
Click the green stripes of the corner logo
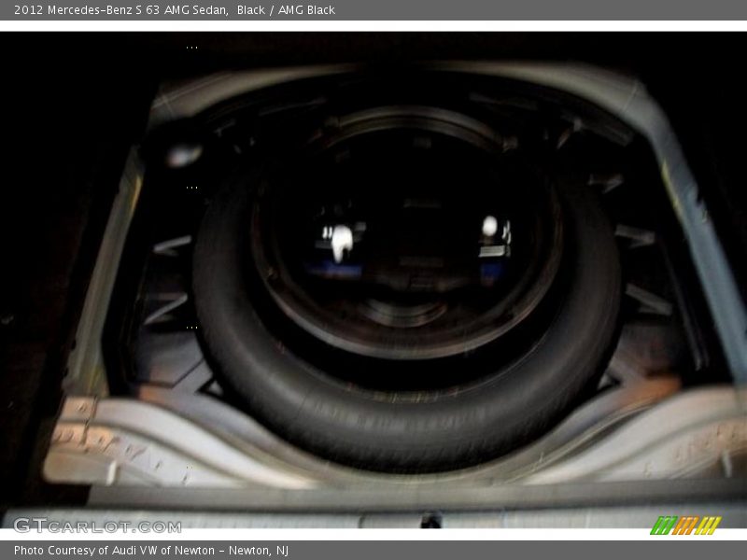662,525
